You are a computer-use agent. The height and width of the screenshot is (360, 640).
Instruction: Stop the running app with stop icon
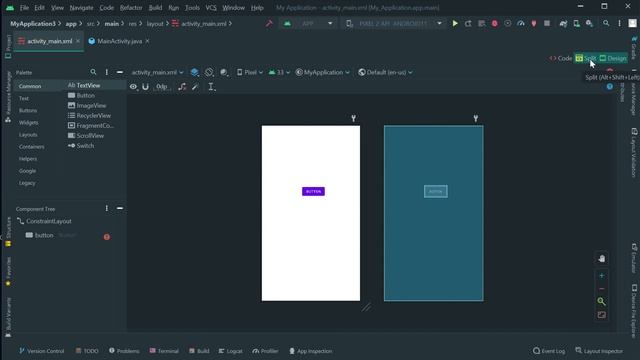click(547, 24)
